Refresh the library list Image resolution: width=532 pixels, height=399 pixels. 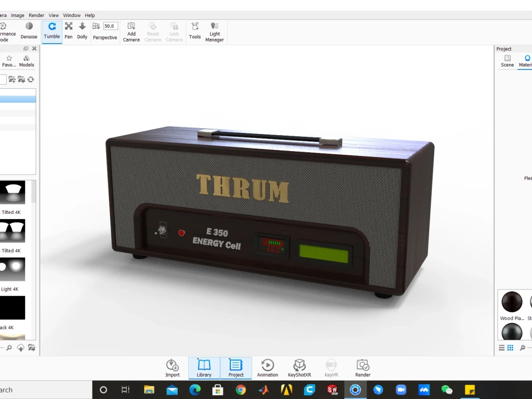[x=31, y=79]
